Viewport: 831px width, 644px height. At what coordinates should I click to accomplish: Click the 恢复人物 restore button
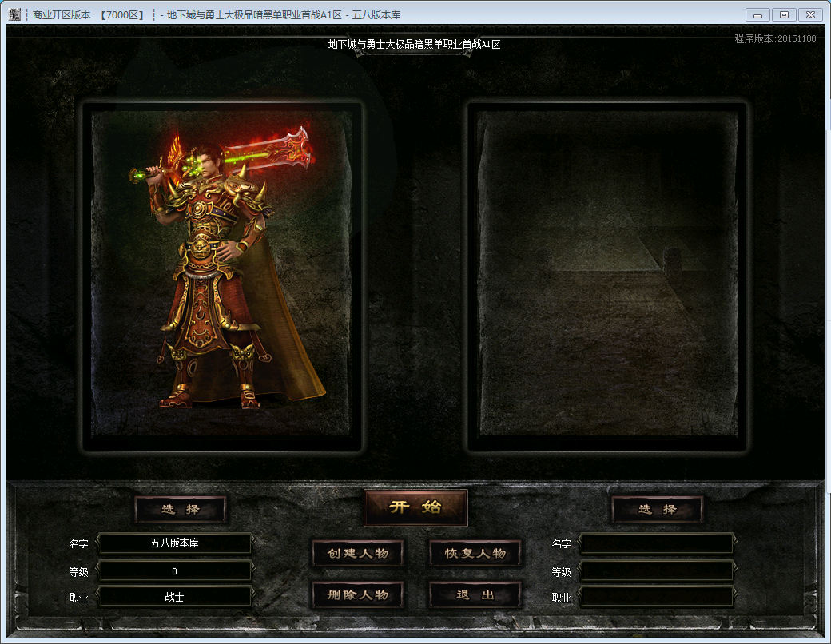pos(475,553)
